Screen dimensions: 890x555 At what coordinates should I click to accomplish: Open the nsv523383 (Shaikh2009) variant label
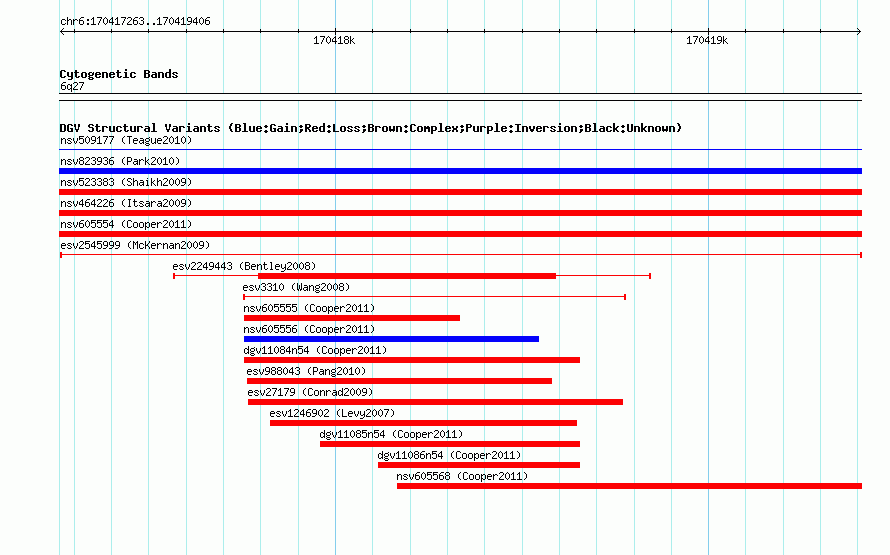point(126,182)
